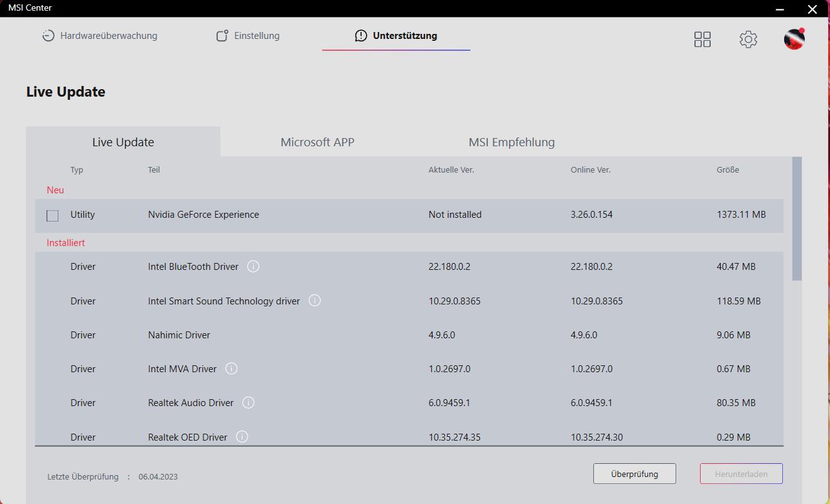Open the settings gear icon

tap(748, 40)
